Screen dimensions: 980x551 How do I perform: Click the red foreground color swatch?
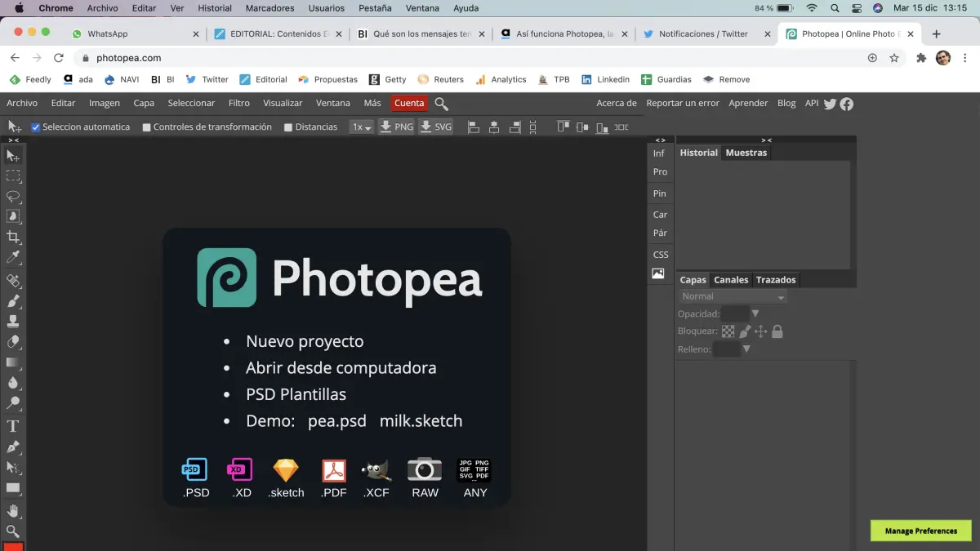(13, 546)
